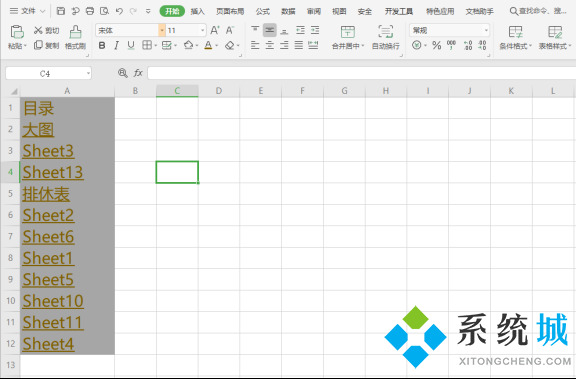Open Conditional Formatting menu
Image resolution: width=576 pixels, height=379 pixels.
pyautogui.click(x=515, y=37)
